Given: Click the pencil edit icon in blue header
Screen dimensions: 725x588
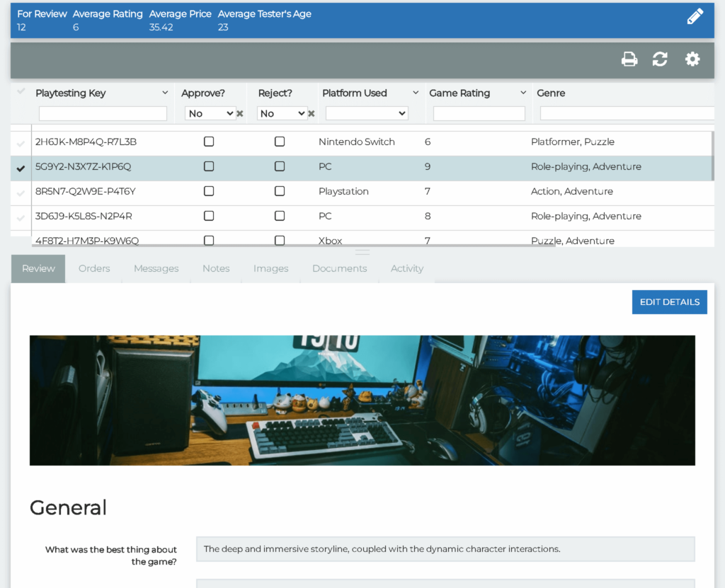Looking at the screenshot, I should tap(695, 17).
